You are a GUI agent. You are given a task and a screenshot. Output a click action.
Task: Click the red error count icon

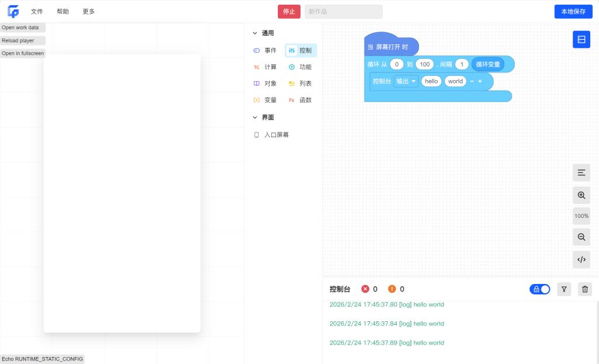[x=366, y=289]
